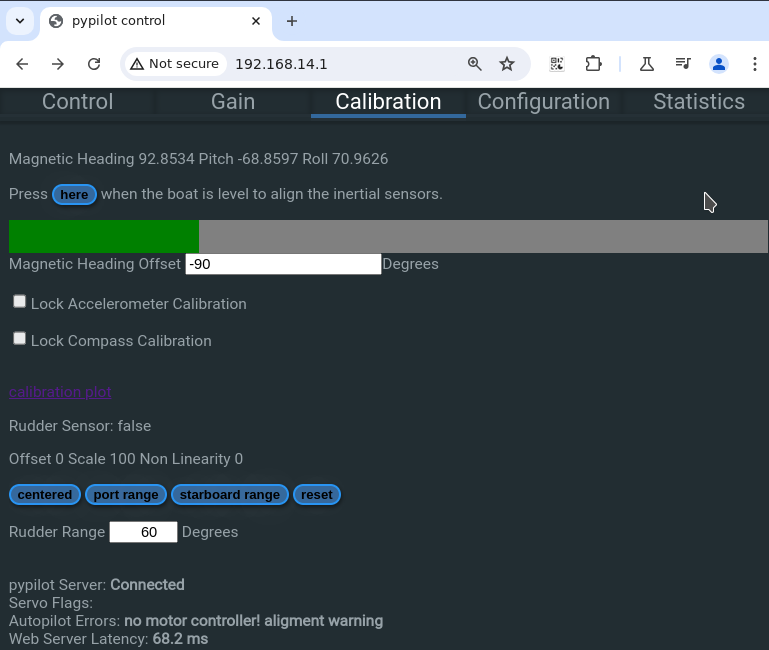The width and height of the screenshot is (769, 650).
Task: Enable Lock Accelerometer Calibration checkbox
Action: tap(20, 302)
